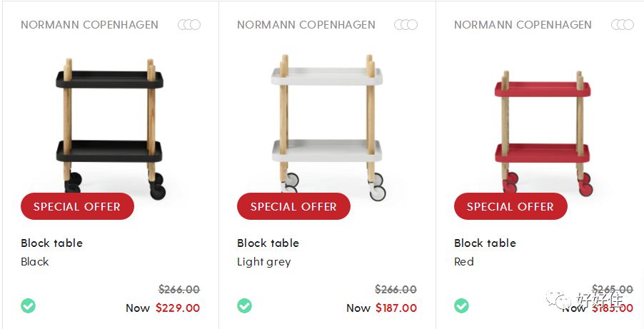Click Normann Copenhagen brand on the middle card

(306, 25)
